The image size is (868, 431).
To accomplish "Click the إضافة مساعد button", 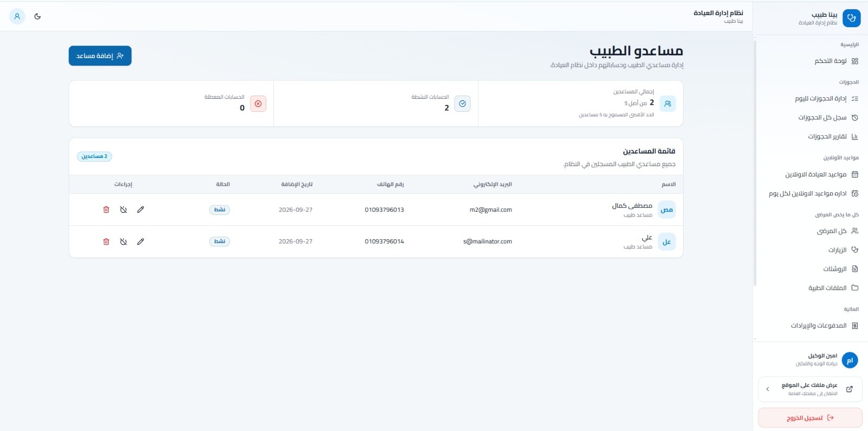I will coord(100,56).
